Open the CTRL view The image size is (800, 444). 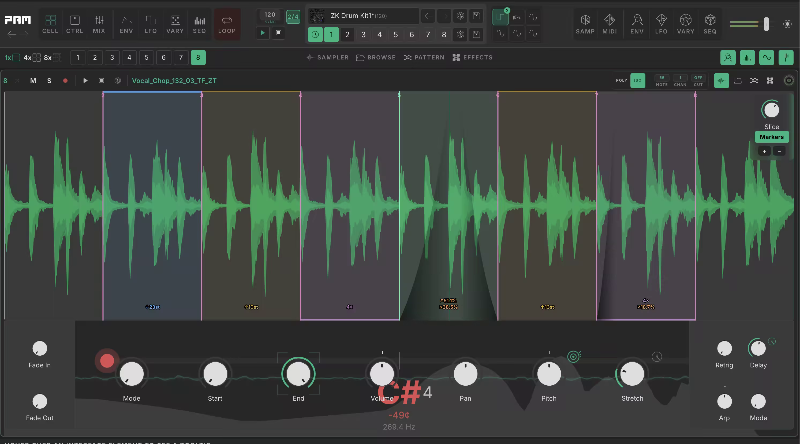tap(74, 23)
